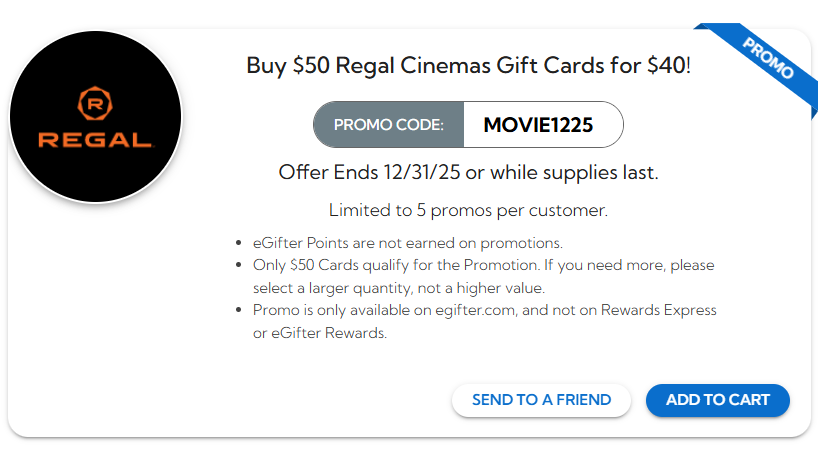Click the blue PROMO corner ribbon

(768, 60)
